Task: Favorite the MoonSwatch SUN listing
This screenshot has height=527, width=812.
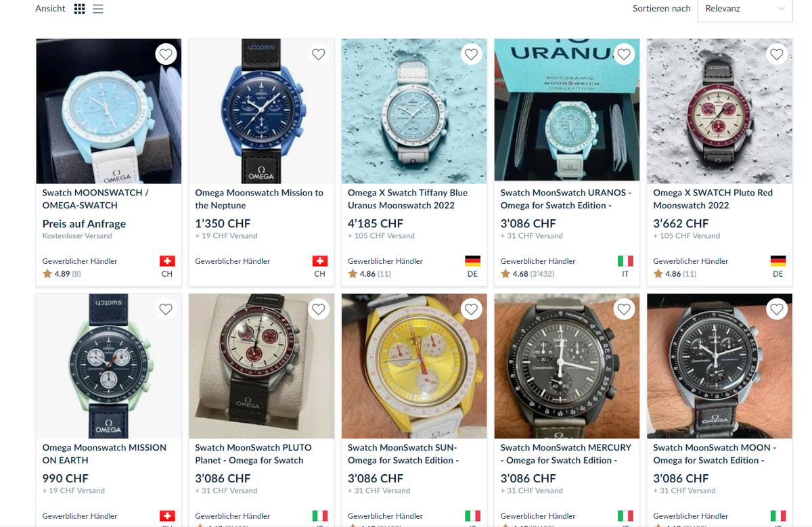Action: (x=472, y=309)
